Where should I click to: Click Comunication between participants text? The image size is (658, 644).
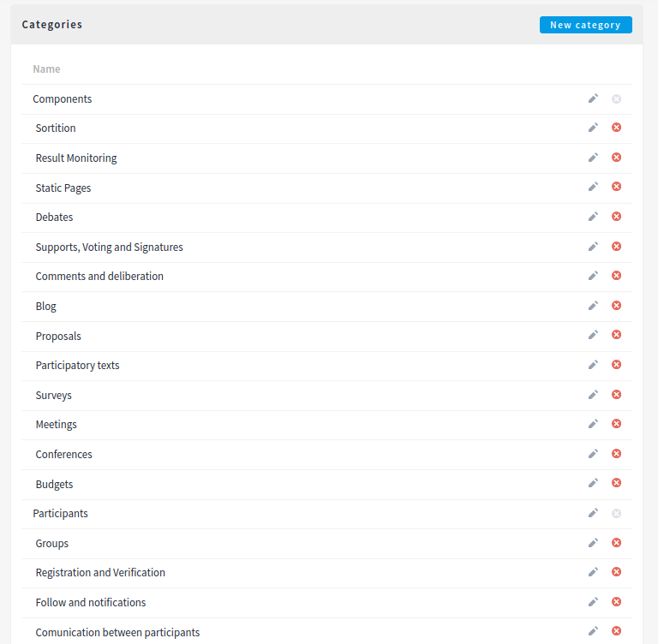tap(117, 633)
